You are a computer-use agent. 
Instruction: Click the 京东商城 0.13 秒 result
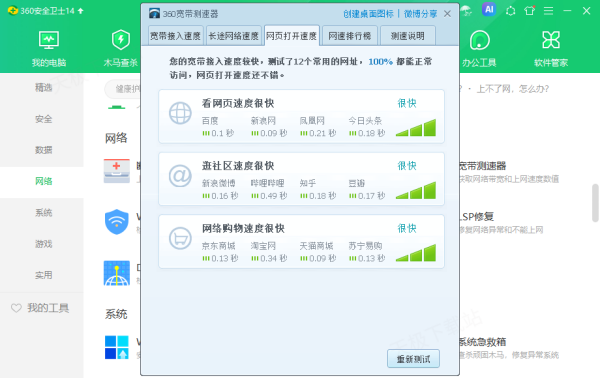pos(220,253)
